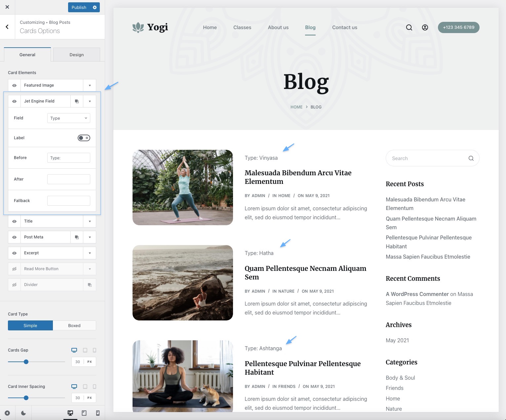Hide the Featured Image card element
The image size is (506, 420).
[14, 85]
